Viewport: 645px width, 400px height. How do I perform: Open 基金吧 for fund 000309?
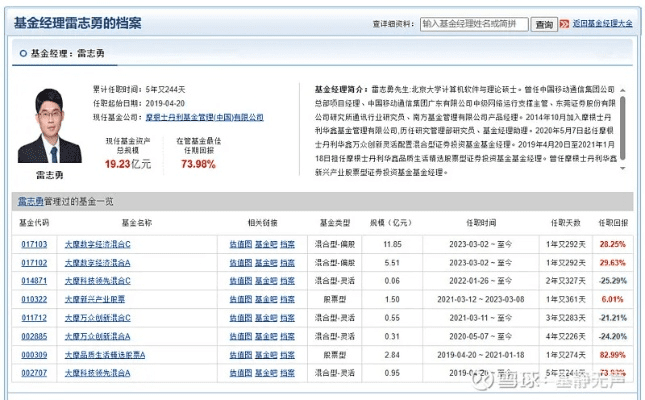click(264, 355)
